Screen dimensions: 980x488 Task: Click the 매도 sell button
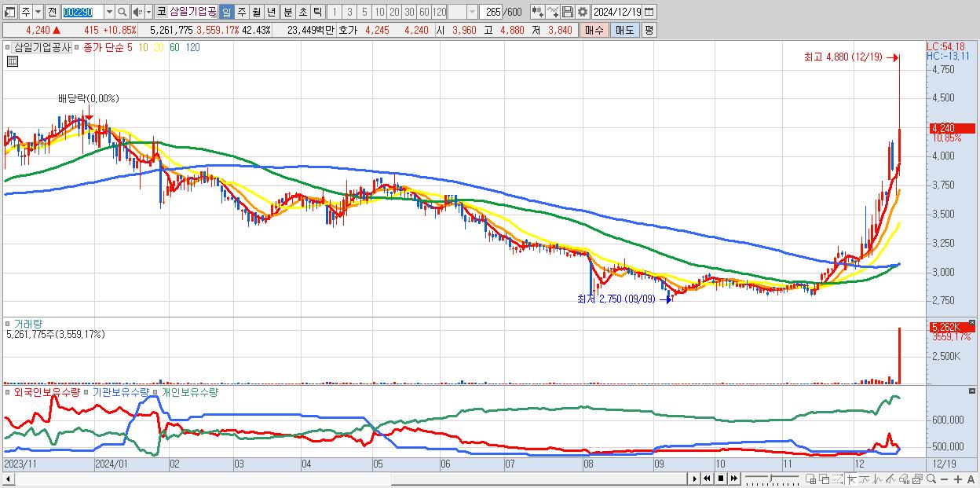coord(625,30)
